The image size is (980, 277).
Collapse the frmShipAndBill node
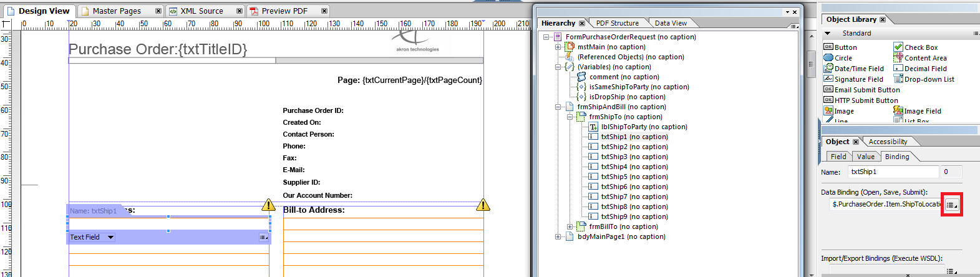[558, 107]
